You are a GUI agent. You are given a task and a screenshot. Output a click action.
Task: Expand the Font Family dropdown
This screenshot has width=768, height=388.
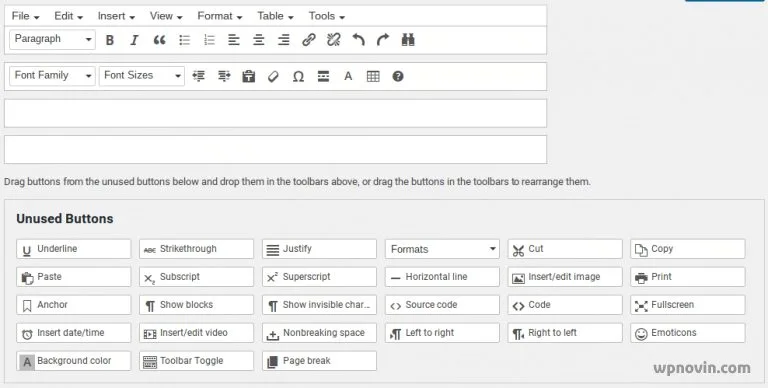[x=52, y=76]
